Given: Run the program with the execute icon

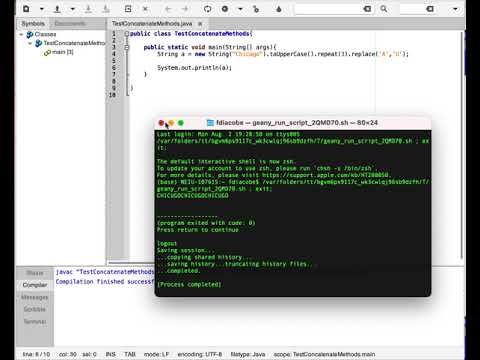Looking at the screenshot, I should tap(256, 9).
